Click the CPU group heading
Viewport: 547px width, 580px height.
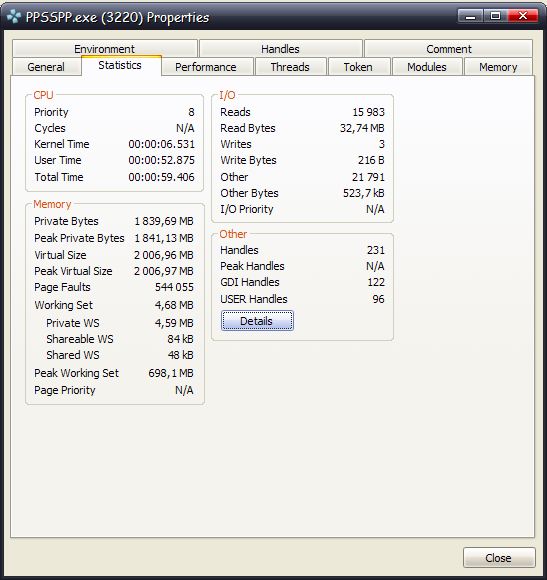point(43,95)
